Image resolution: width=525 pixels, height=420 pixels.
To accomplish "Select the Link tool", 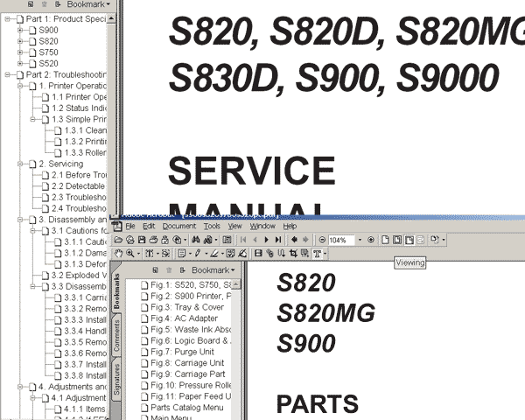I will (x=269, y=254).
